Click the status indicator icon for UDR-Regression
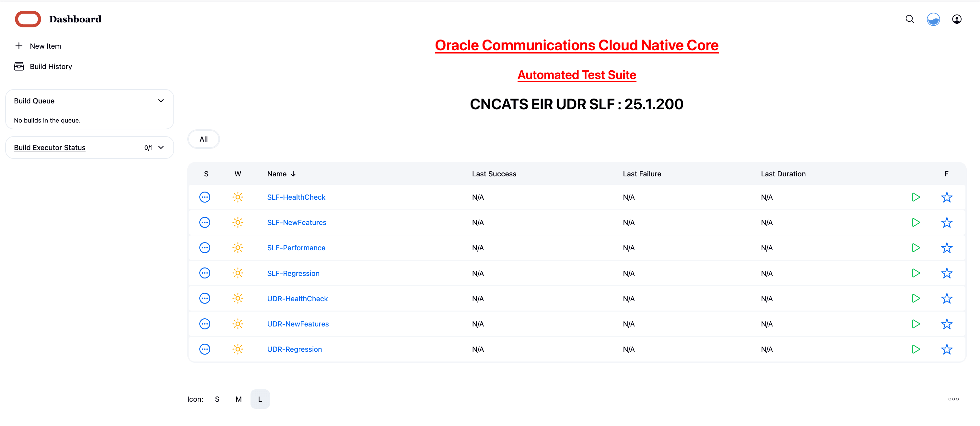 tap(205, 349)
